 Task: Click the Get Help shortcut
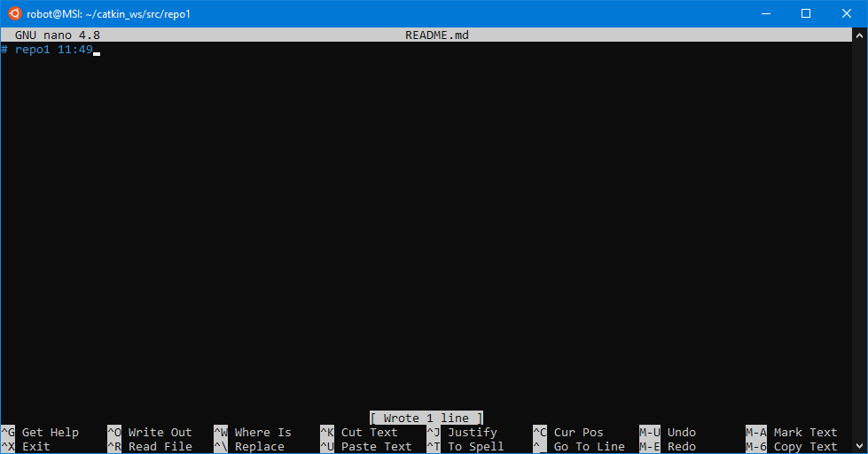[x=50, y=433]
